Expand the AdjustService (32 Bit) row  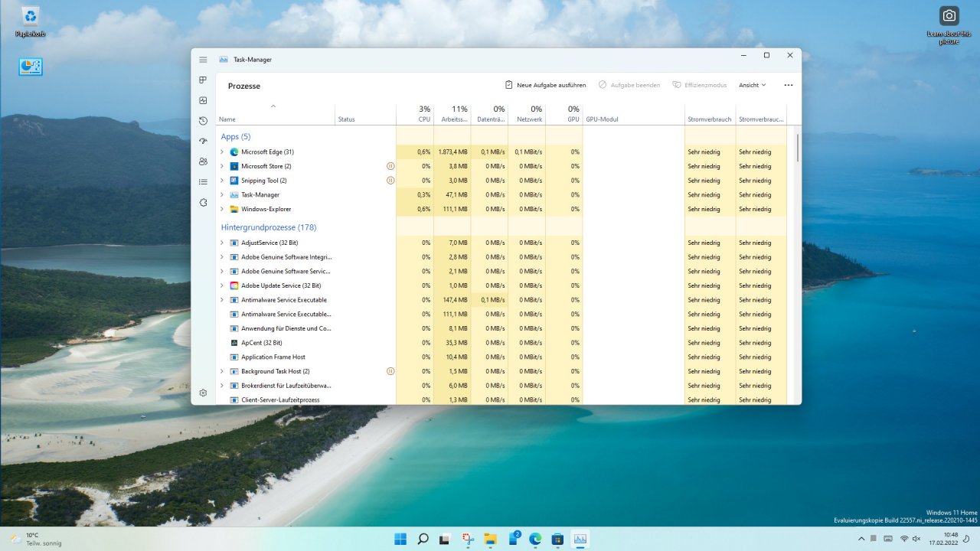click(x=222, y=243)
